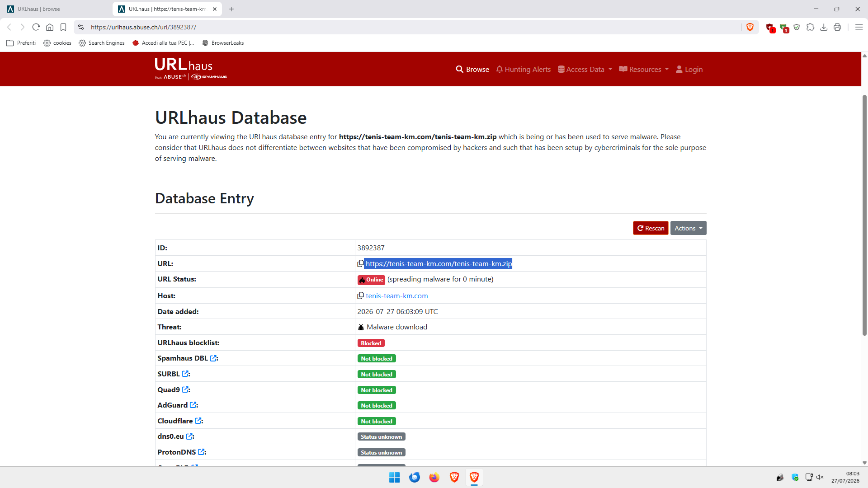
Task: Open the tenis-team-km.com host link
Action: click(x=396, y=296)
